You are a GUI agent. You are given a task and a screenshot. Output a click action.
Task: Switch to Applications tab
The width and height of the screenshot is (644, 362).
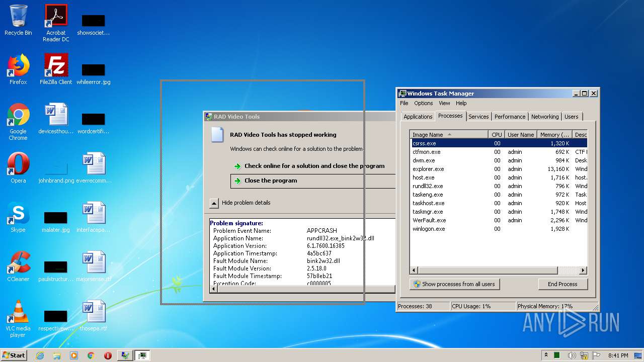[418, 117]
